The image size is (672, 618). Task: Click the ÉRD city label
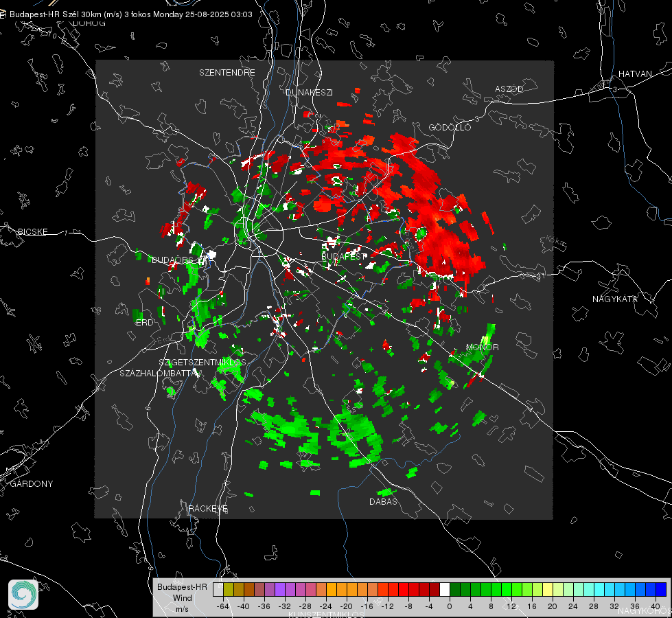144,323
